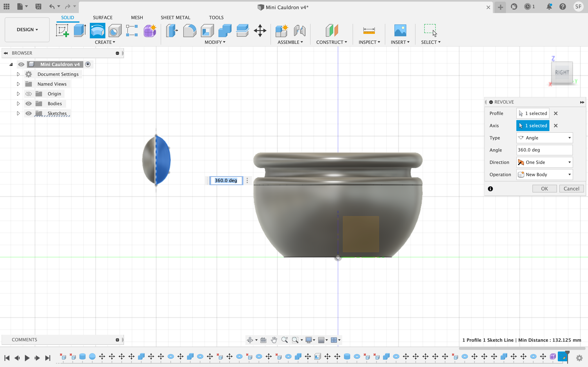The height and width of the screenshot is (367, 588).
Task: Show the Origin folder in the browser
Action: (x=28, y=94)
